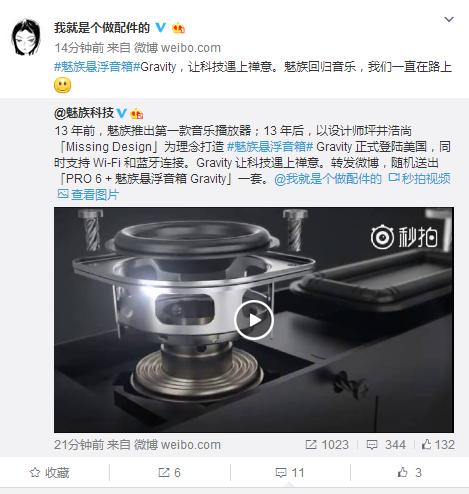Open the #魅族悬浮音箱# hashtag in top post
Viewport: 469px width, 494px height.
97,67
